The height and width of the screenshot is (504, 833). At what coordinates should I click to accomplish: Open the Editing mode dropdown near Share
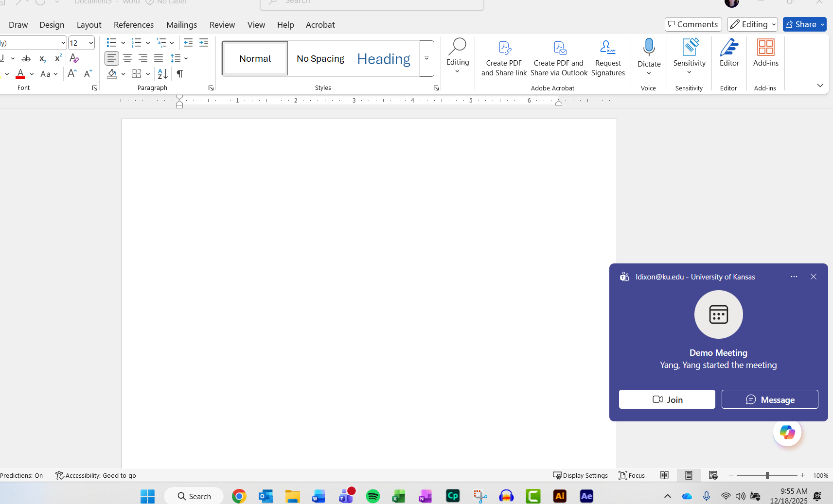(x=752, y=24)
